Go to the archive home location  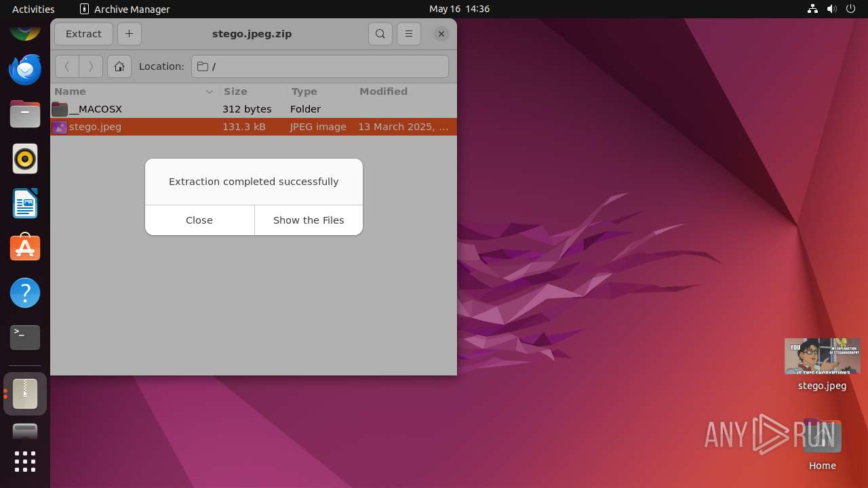pos(119,66)
